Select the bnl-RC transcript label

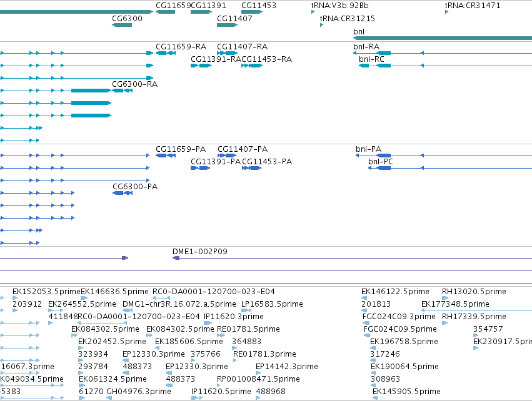click(x=371, y=59)
